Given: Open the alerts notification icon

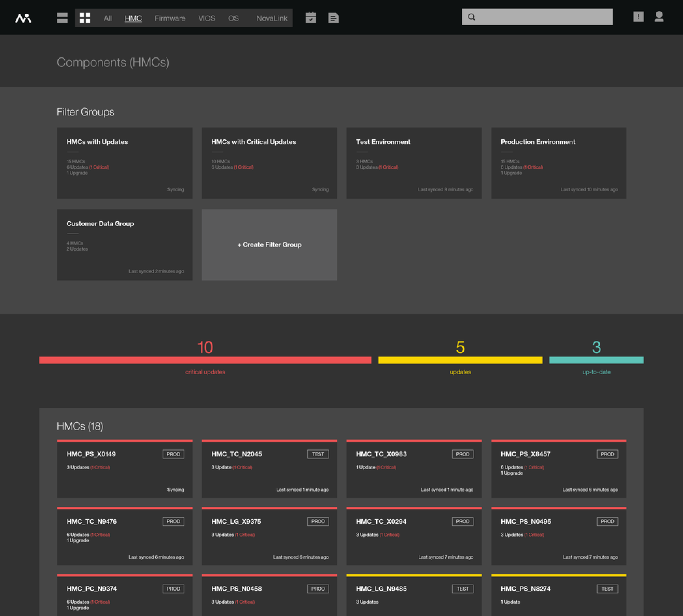Looking at the screenshot, I should pyautogui.click(x=638, y=17).
